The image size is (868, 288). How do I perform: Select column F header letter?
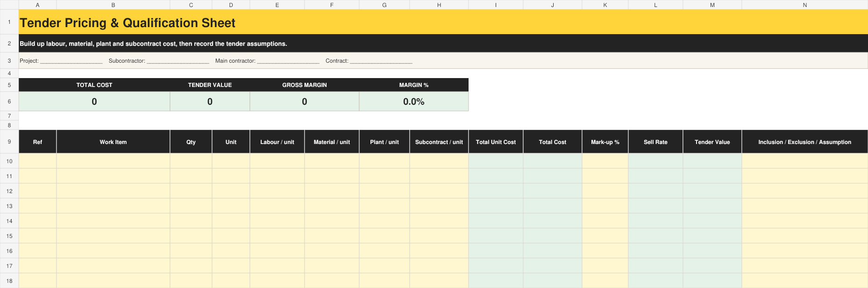point(332,5)
